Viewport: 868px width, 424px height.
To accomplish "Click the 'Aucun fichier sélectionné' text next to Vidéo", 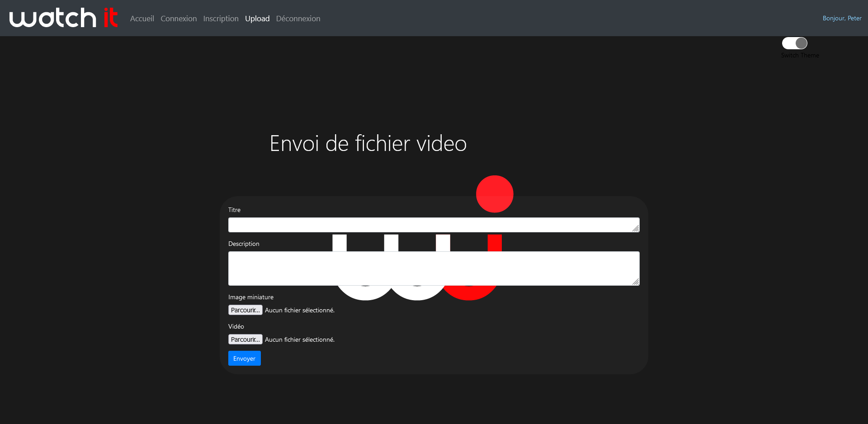I will point(299,339).
